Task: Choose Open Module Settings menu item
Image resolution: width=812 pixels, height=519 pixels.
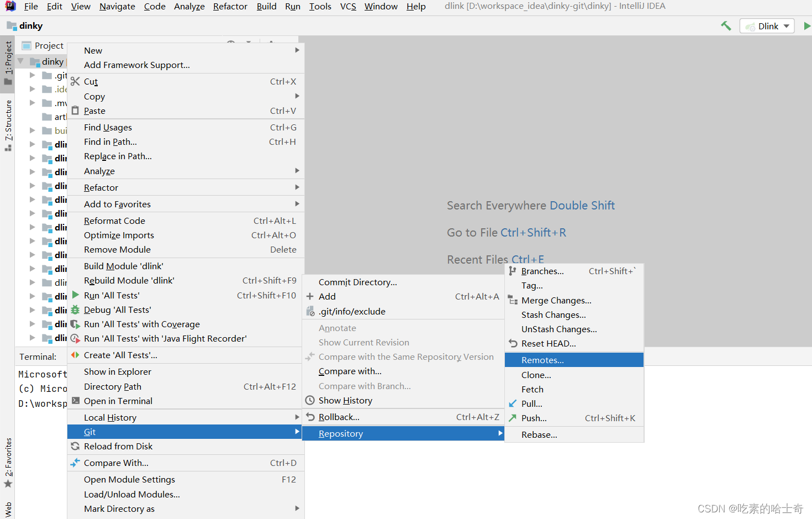Action: tap(184, 479)
